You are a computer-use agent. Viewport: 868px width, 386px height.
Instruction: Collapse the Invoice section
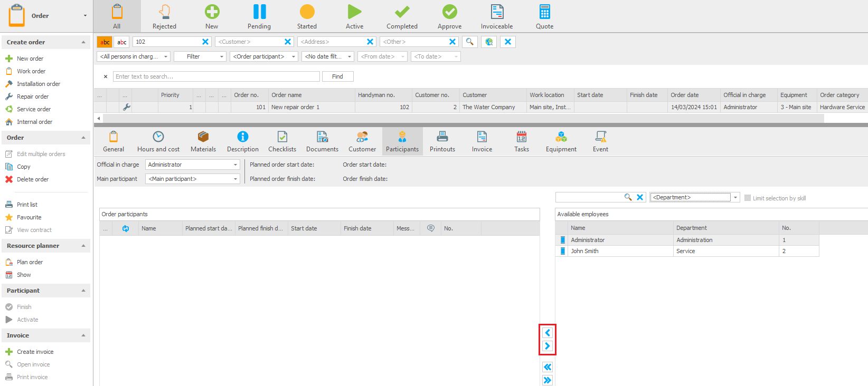pos(83,335)
